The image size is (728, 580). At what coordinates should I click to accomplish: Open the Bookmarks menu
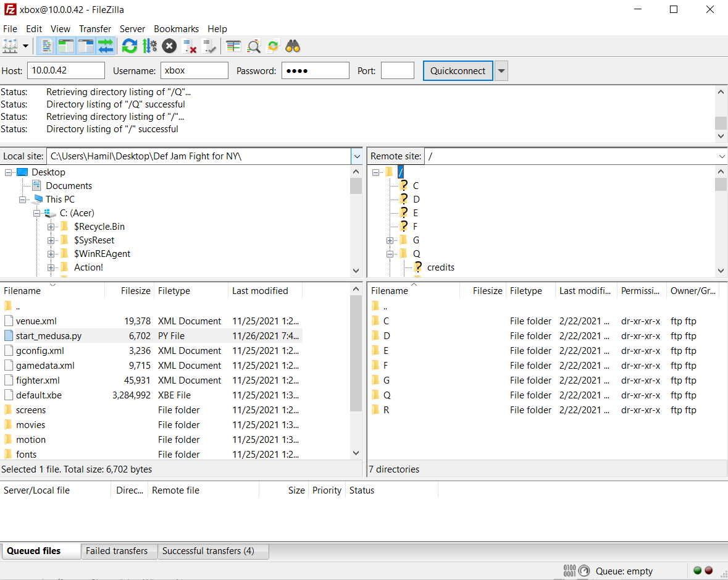pos(177,29)
